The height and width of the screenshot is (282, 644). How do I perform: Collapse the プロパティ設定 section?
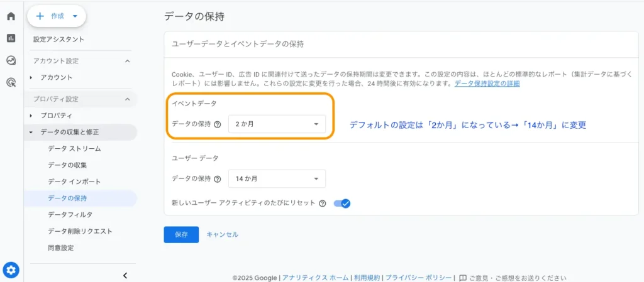click(128, 99)
